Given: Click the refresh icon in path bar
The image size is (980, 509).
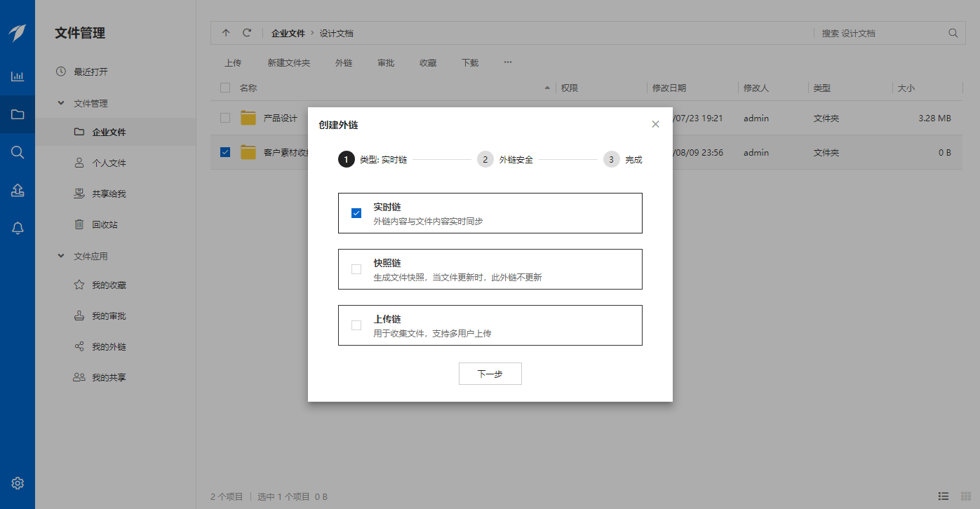Looking at the screenshot, I should click(x=247, y=33).
